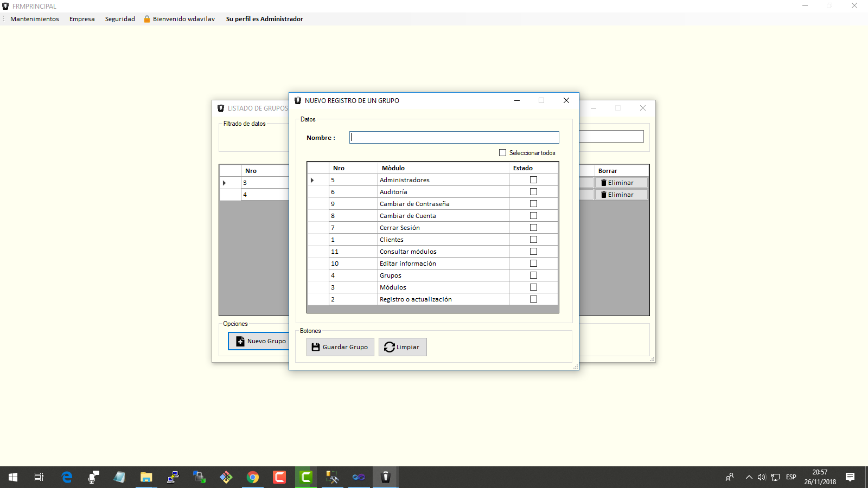
Task: Click the padlock icon beside Bienvenido wdavilav
Action: point(147,19)
